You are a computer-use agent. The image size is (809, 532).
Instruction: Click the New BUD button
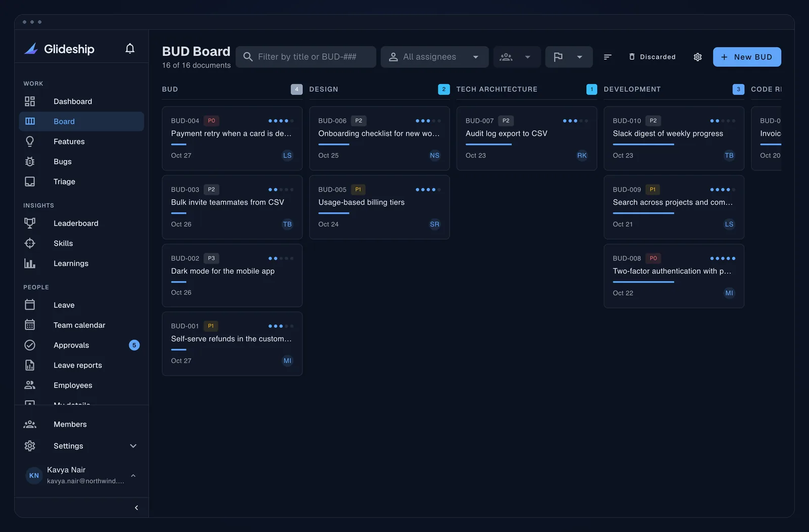747,57
